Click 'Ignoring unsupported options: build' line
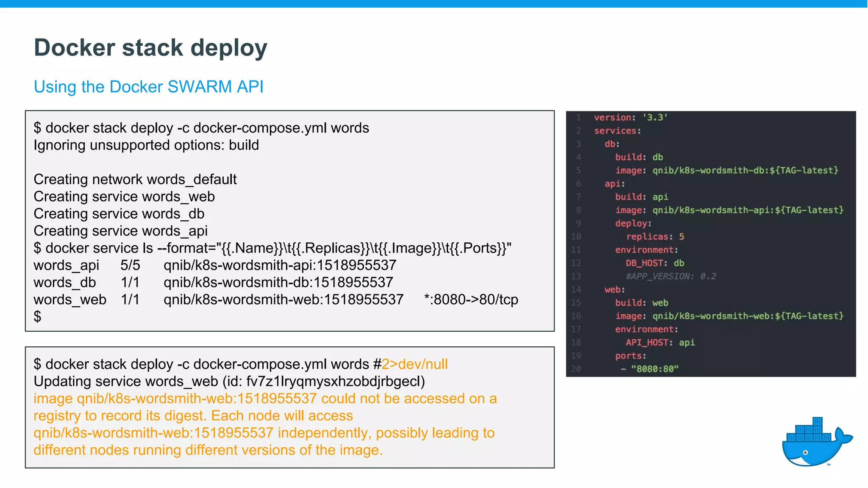Screen dimensions: 868x488 coord(146,145)
